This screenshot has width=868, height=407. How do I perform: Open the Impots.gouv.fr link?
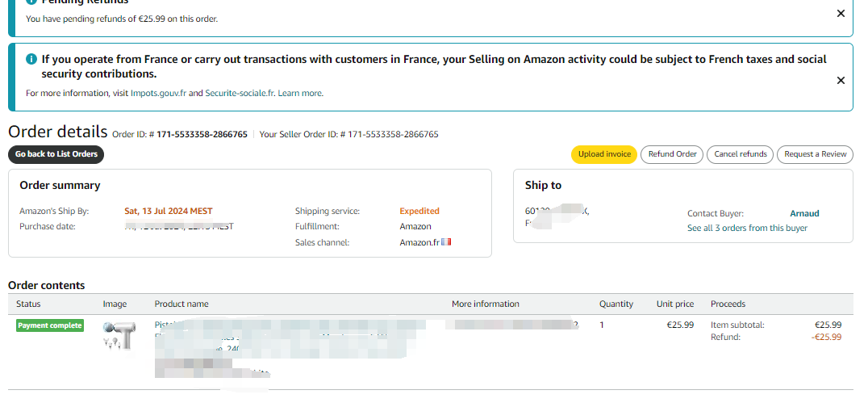[x=157, y=94]
